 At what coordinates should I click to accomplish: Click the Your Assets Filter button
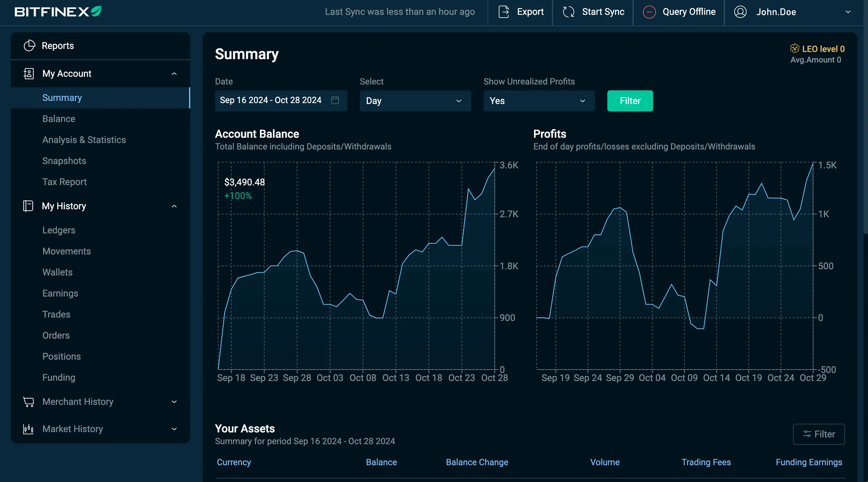tap(818, 434)
